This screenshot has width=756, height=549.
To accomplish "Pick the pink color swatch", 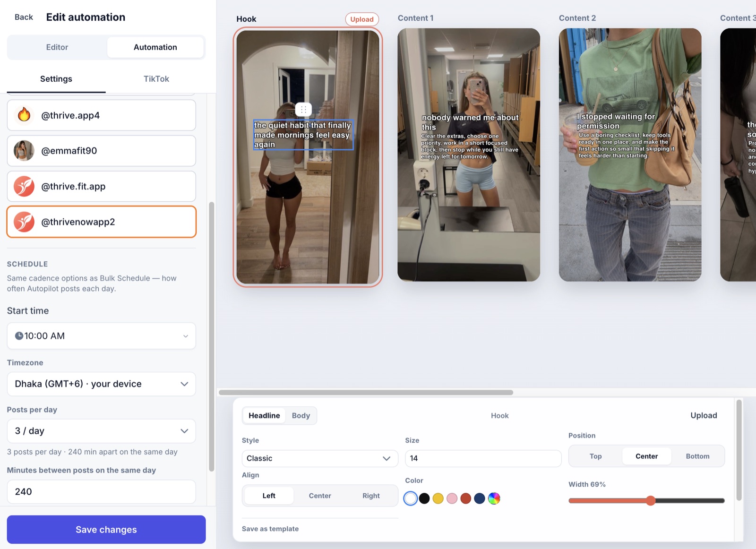I will [x=452, y=498].
